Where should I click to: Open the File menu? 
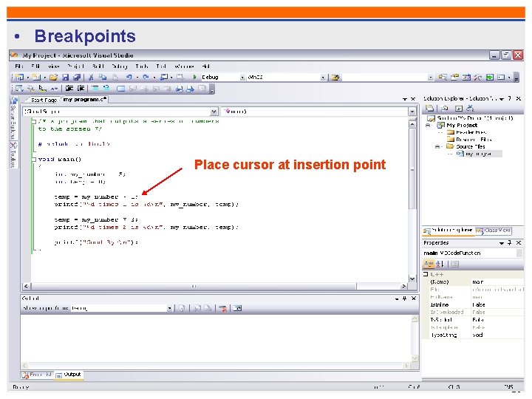point(19,66)
